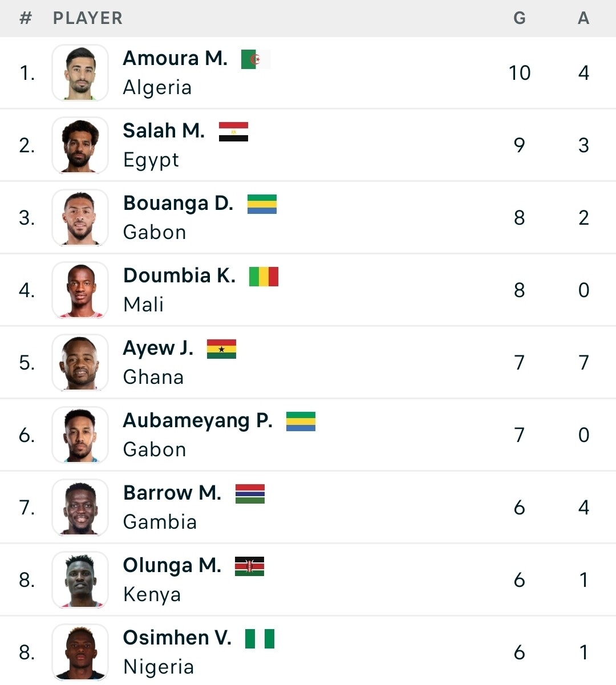Click the Gambia team name under Barrow M.

pos(160,522)
